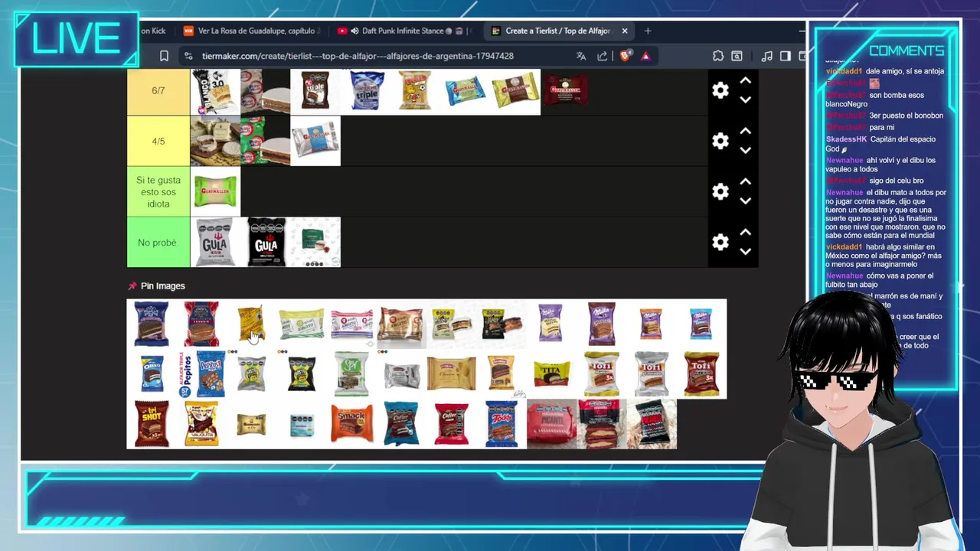Image resolution: width=980 pixels, height=551 pixels.
Task: Select the white Guia alfajor in 'No probé' row
Action: [x=216, y=242]
